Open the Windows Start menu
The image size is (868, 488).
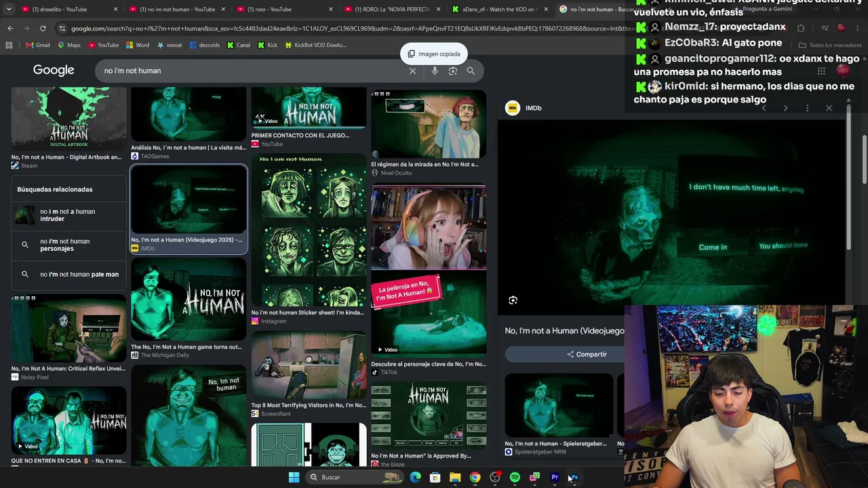(294, 477)
